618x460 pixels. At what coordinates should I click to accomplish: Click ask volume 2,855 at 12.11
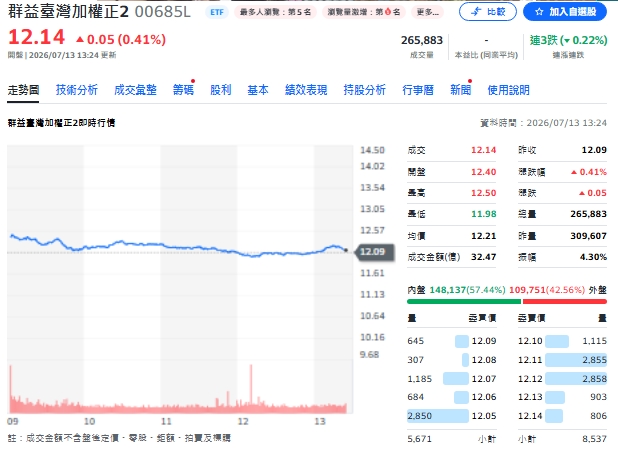(x=594, y=360)
